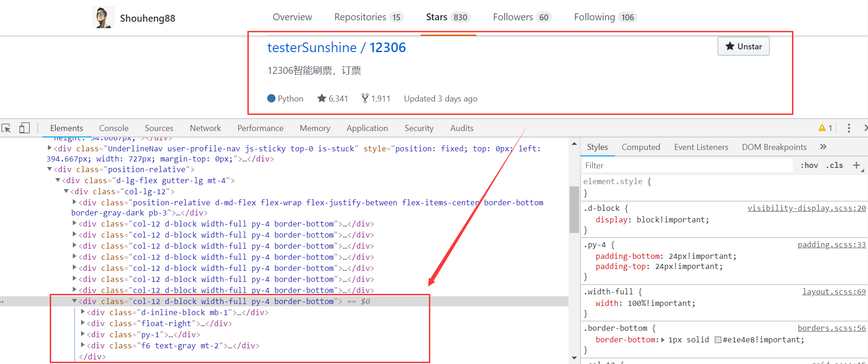Collapse the selected col-12 d-block div
Viewport: 868px width, 364px height.
(74, 301)
